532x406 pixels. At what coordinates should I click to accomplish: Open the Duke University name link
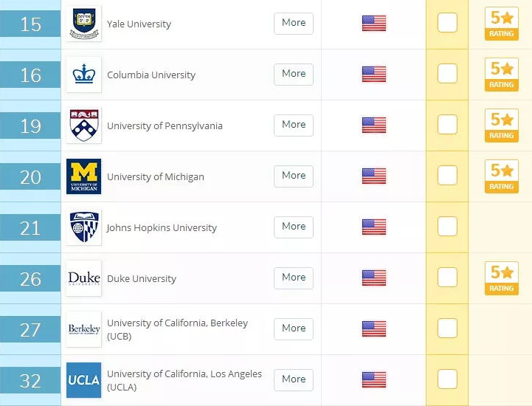click(142, 279)
